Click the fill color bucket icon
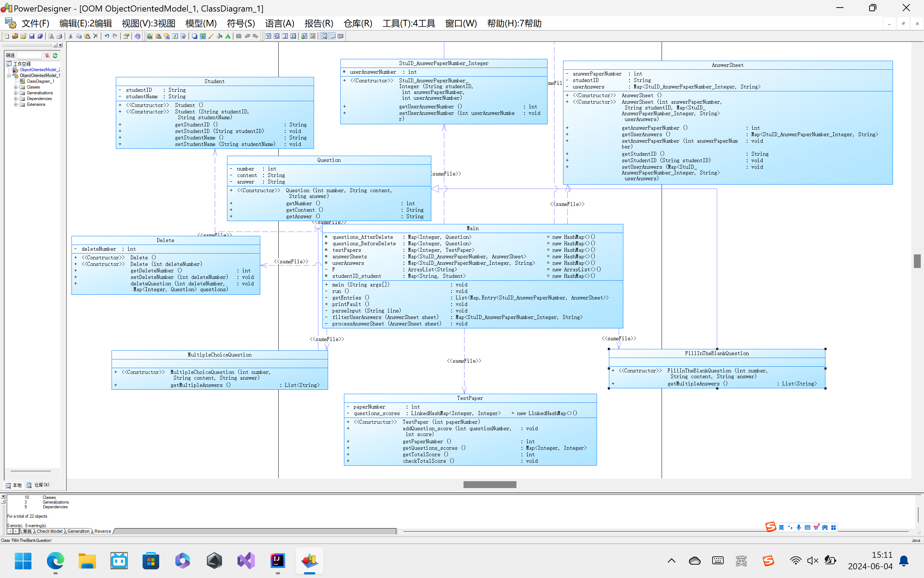 219,36
